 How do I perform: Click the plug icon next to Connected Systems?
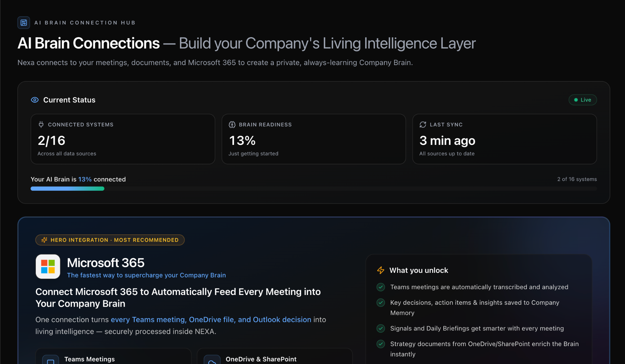pyautogui.click(x=41, y=124)
